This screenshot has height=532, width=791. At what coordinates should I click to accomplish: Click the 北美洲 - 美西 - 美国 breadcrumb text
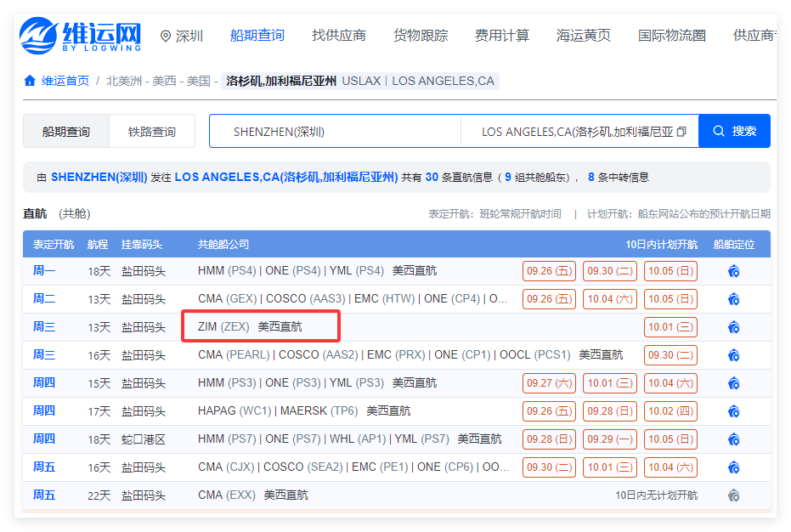pyautogui.click(x=158, y=81)
